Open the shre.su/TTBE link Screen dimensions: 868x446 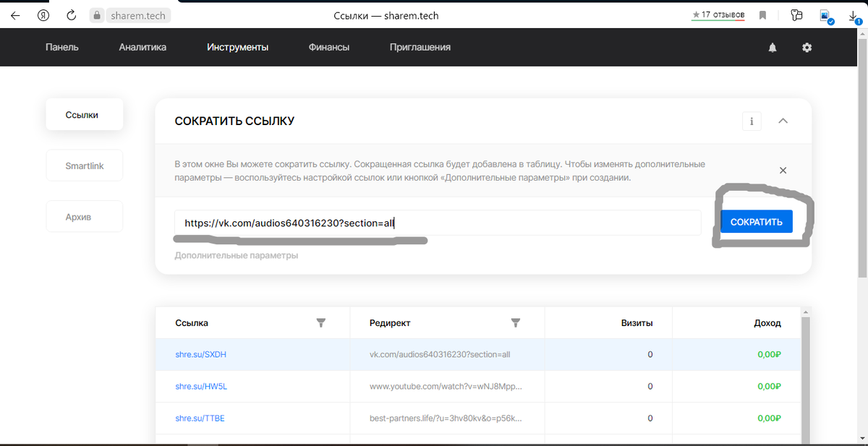pyautogui.click(x=200, y=419)
